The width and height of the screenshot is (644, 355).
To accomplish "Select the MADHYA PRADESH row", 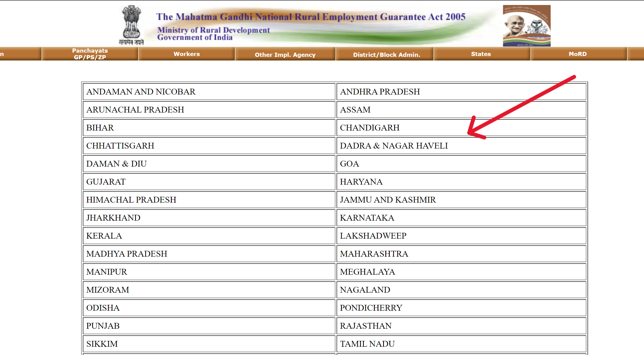I will (x=209, y=254).
